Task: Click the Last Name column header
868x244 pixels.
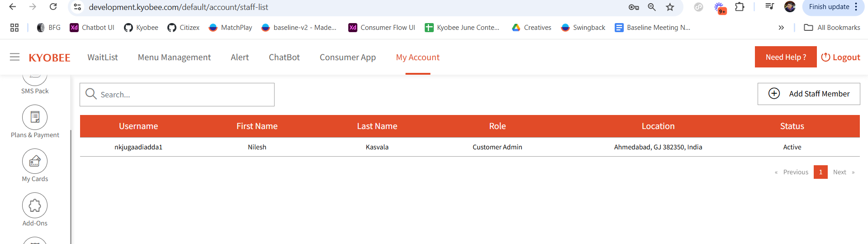Action: (377, 126)
